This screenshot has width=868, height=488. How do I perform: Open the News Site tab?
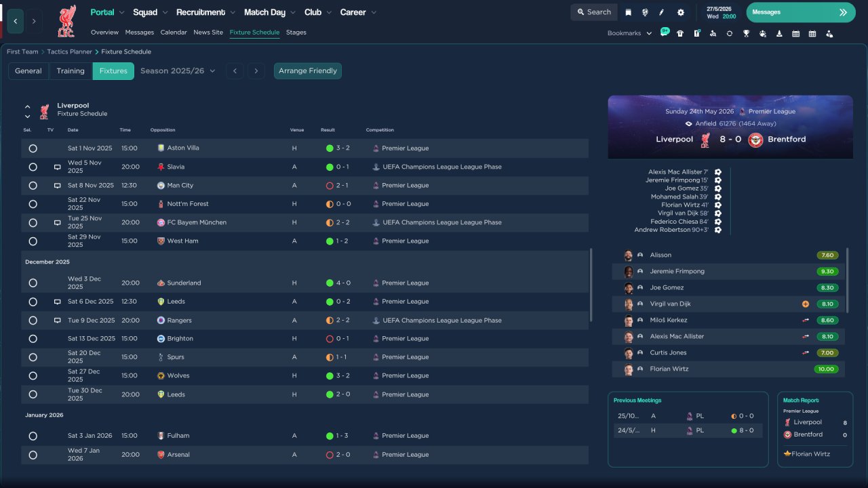coord(208,33)
